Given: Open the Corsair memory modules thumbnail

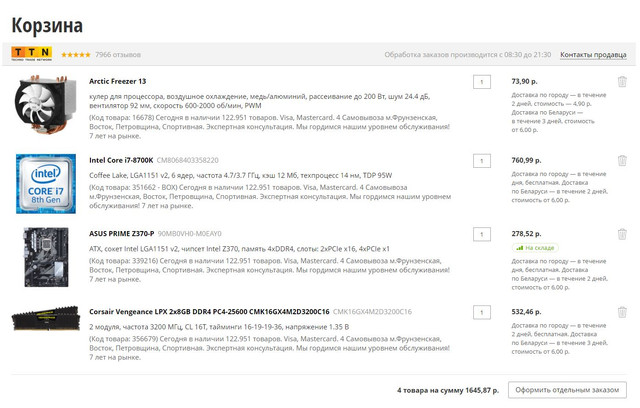Looking at the screenshot, I should [x=46, y=318].
